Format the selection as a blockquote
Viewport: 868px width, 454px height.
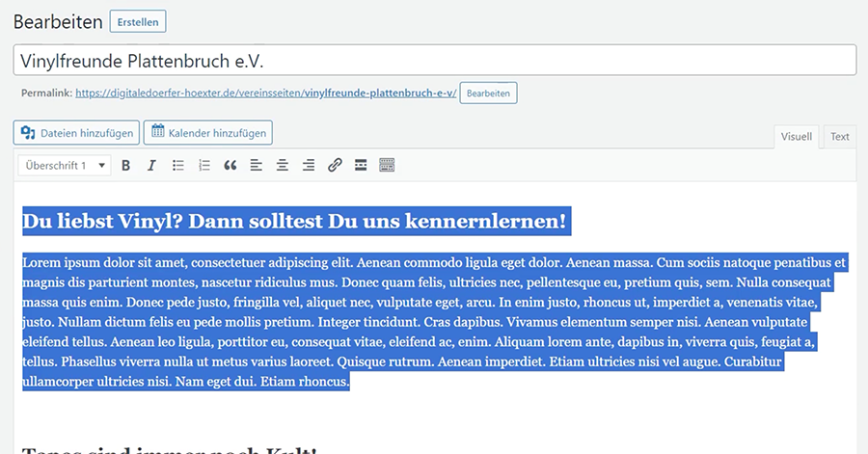click(230, 166)
